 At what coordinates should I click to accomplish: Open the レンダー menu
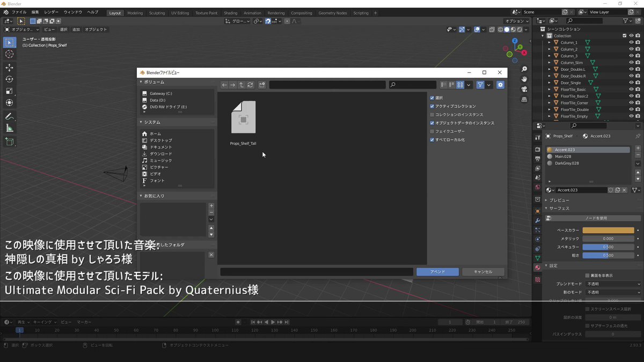click(52, 12)
